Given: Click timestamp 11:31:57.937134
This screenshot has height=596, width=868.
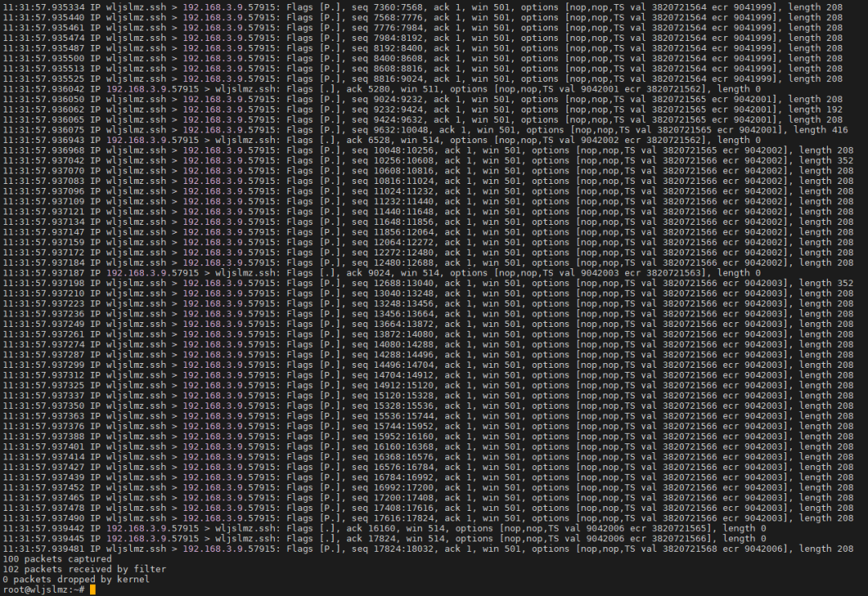Looking at the screenshot, I should pos(43,222).
